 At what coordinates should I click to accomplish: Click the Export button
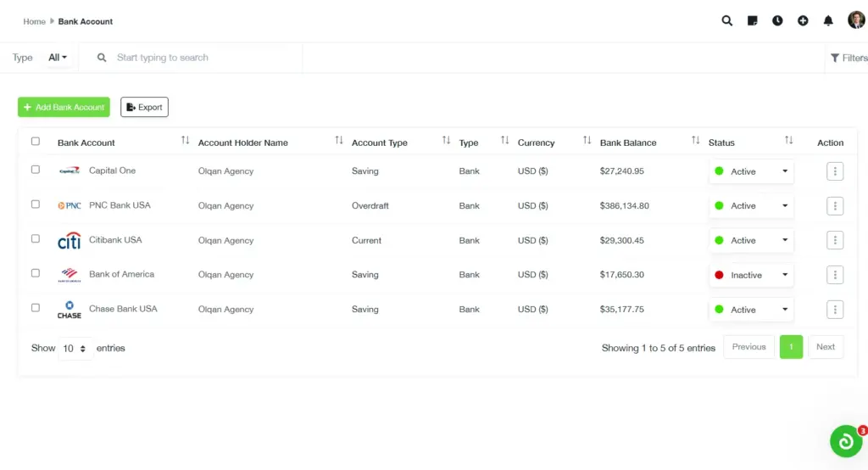click(144, 107)
